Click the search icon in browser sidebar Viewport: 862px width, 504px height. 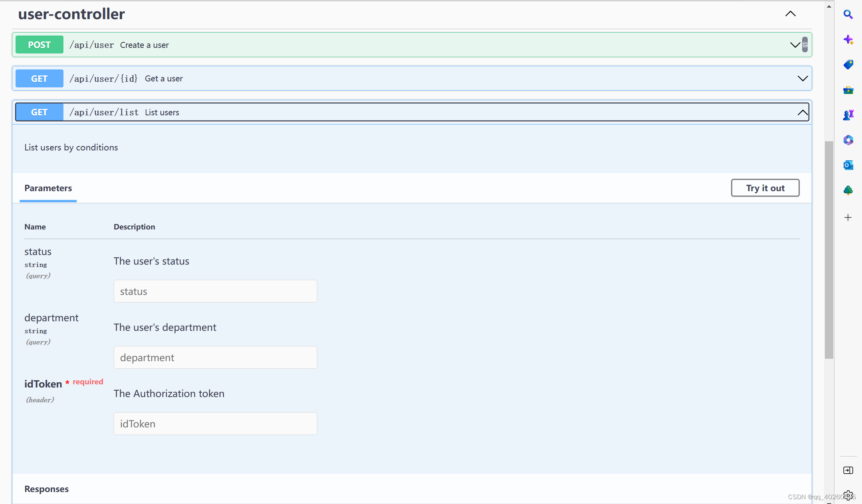click(x=848, y=15)
